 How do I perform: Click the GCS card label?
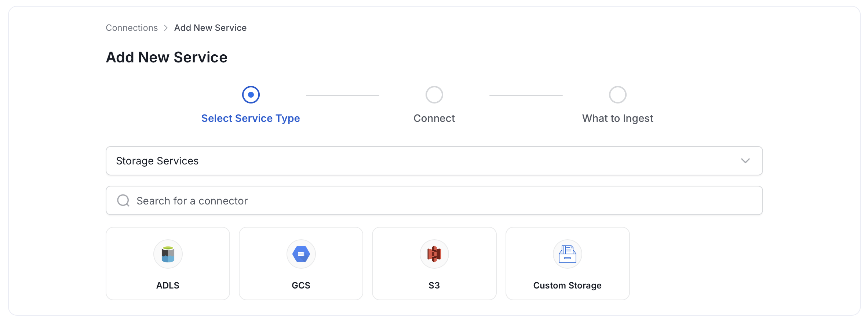301,286
